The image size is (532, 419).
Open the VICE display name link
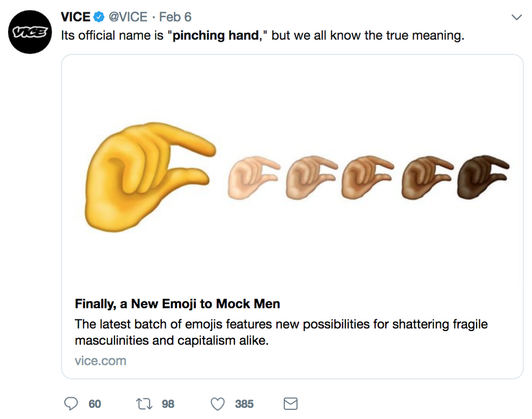click(75, 17)
